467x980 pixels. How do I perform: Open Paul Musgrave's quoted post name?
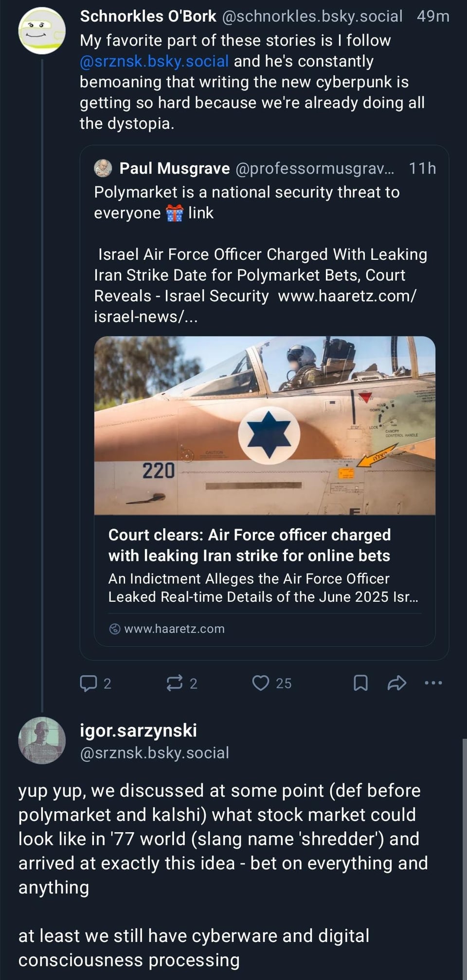pos(175,168)
